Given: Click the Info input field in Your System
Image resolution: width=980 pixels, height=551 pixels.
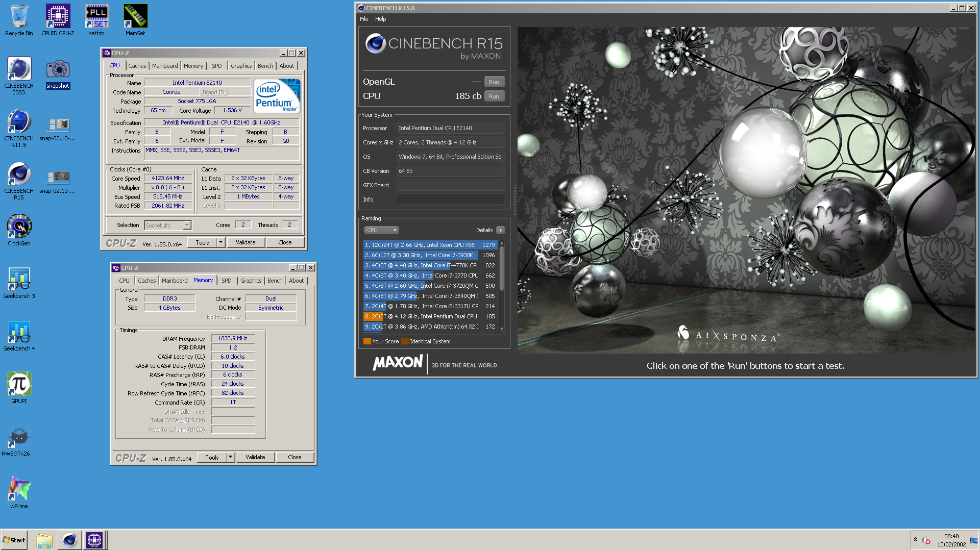Looking at the screenshot, I should click(x=451, y=199).
